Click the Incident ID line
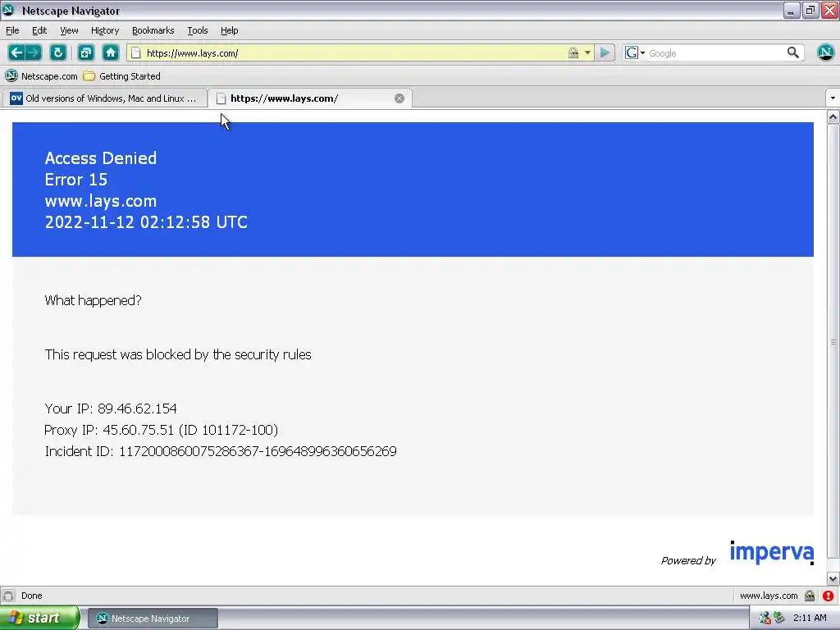Screen dimensions: 840x630 (x=221, y=452)
